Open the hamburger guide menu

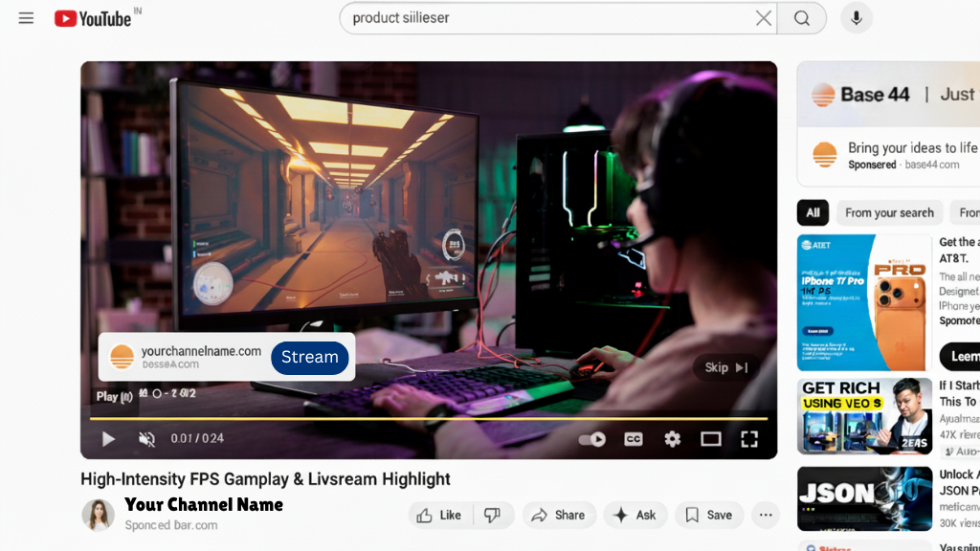26,18
